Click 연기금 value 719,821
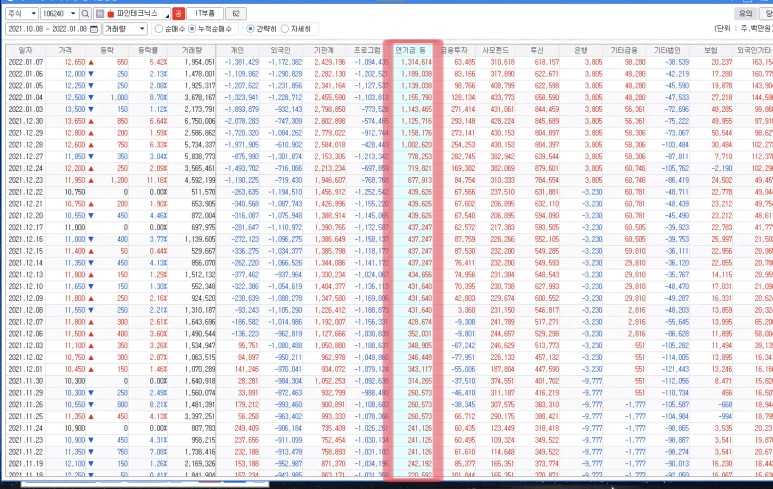 tap(420, 169)
